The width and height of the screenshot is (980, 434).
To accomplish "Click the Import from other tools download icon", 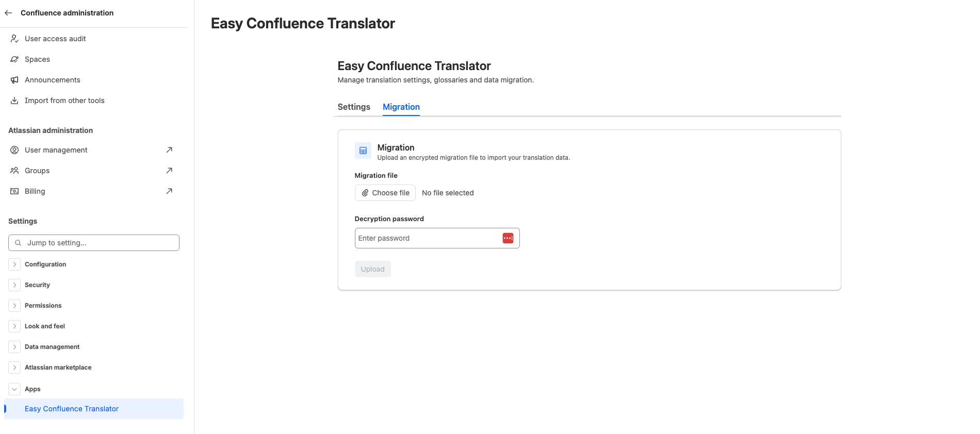I will coord(14,101).
